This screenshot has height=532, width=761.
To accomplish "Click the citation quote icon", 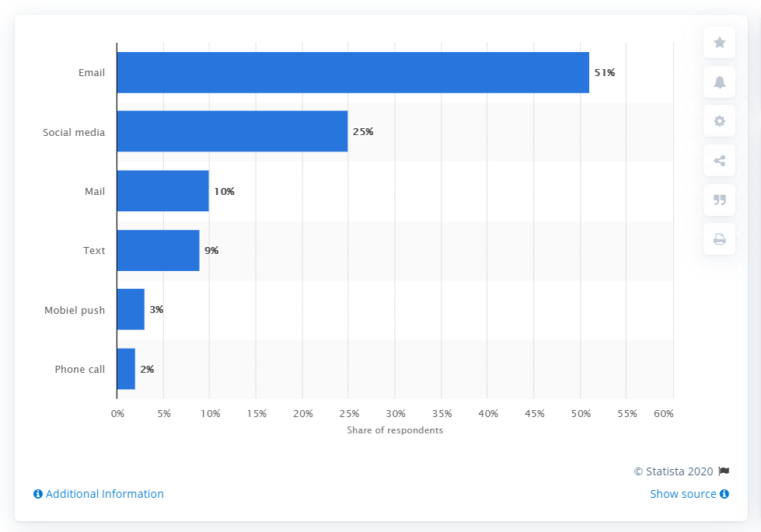I will pyautogui.click(x=718, y=200).
